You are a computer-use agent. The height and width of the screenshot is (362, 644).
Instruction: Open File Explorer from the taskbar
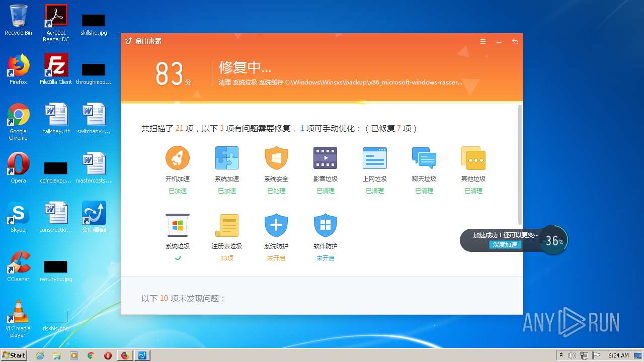coord(57,355)
